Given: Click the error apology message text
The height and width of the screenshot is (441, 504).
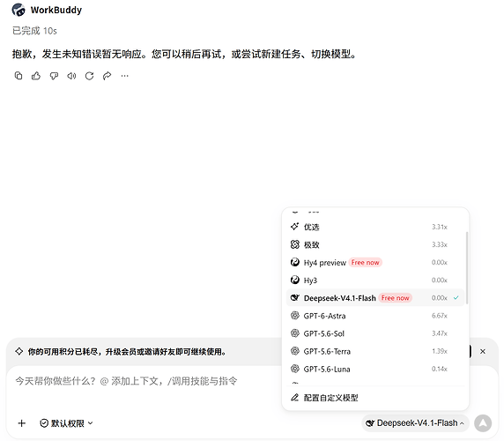Looking at the screenshot, I should tap(185, 54).
